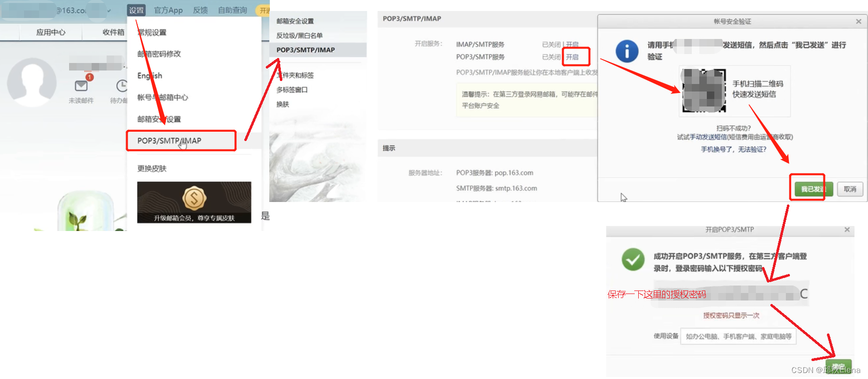
Task: Open 帐号与邮箱中心 from the settings menu
Action: tap(163, 97)
